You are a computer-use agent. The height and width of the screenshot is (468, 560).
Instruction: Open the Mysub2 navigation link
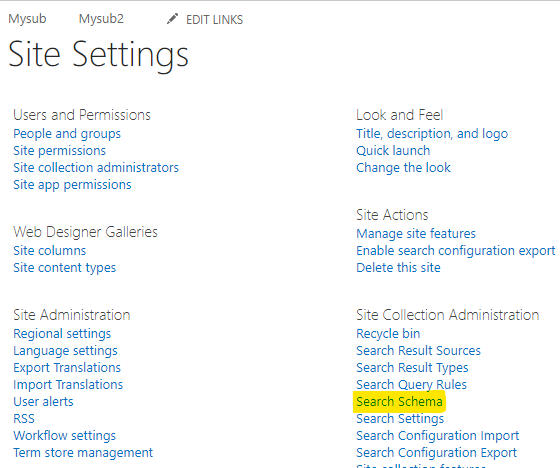101,19
